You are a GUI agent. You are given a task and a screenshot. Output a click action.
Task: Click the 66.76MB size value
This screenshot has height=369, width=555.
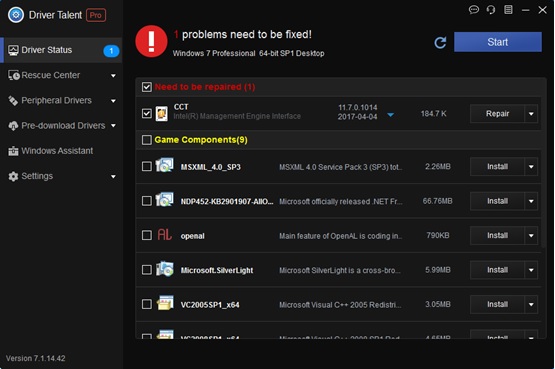pos(437,201)
